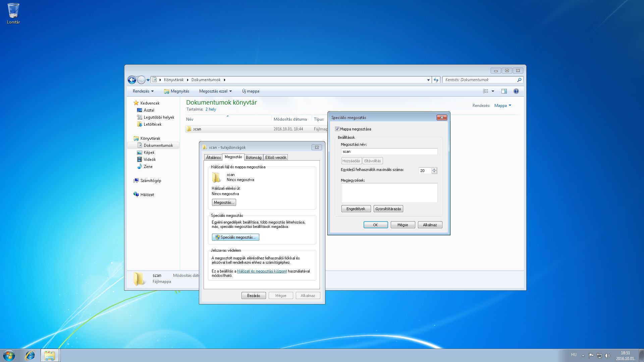Click the refresh icon beside the address bar

(x=436, y=80)
